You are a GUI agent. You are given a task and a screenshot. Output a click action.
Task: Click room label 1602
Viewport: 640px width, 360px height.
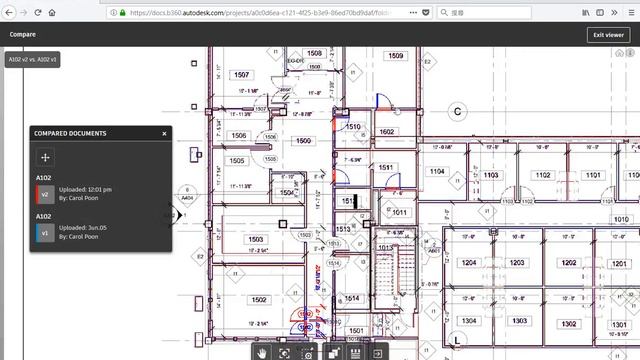(x=387, y=132)
